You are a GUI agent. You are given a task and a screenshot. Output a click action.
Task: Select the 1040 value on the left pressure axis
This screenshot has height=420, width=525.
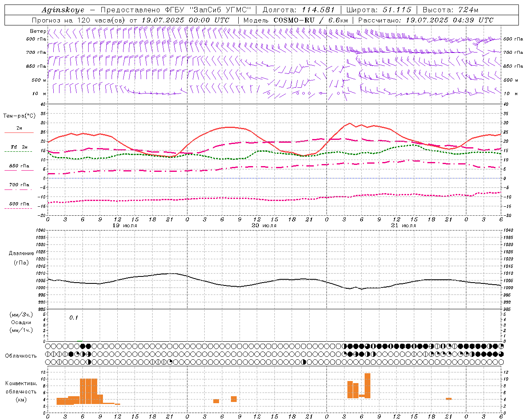click(x=42, y=231)
